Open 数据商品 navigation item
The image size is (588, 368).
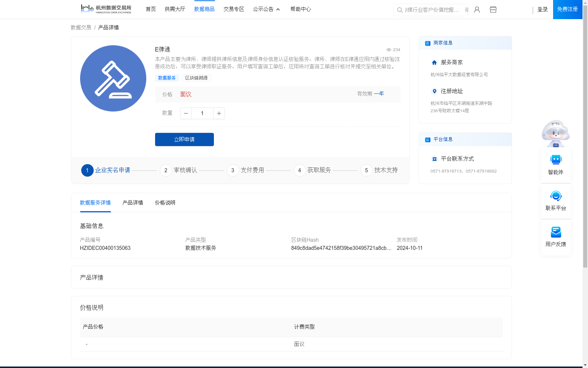click(x=204, y=9)
